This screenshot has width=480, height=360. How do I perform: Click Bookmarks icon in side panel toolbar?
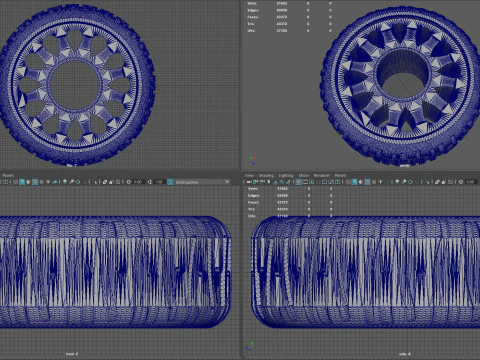tap(269, 182)
